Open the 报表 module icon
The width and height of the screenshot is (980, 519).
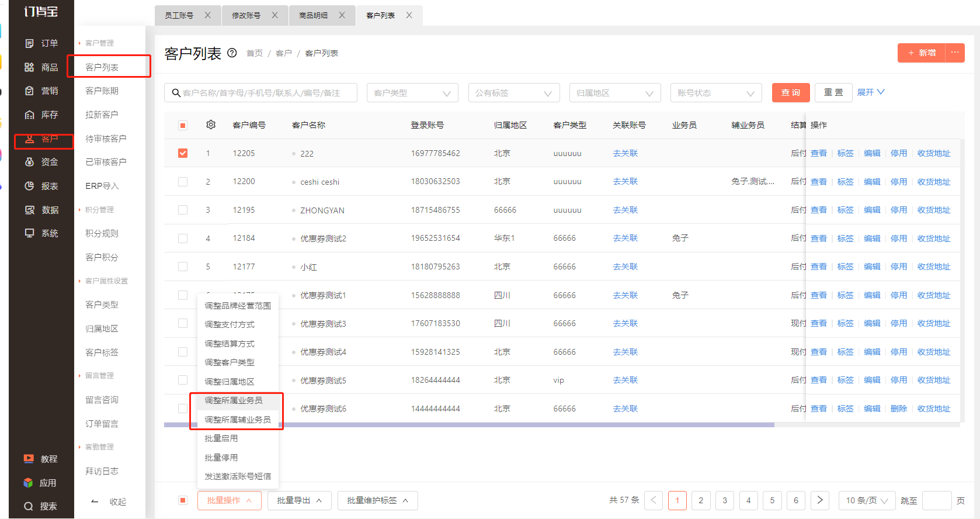click(29, 186)
